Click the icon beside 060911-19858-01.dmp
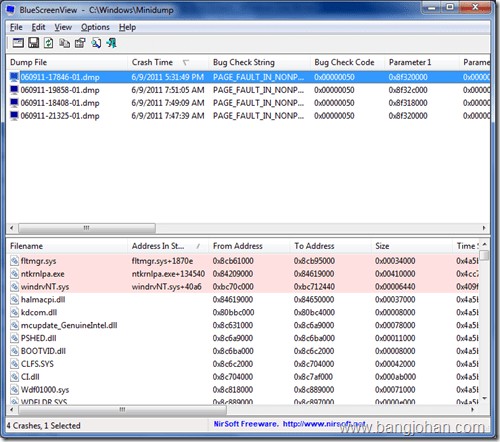Screen dimensions: 500x442 (14, 90)
